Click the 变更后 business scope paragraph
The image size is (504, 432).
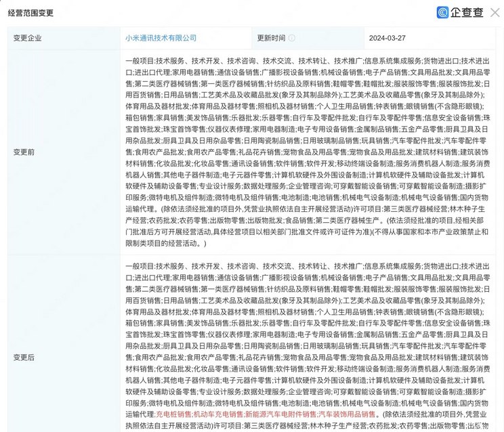coord(306,339)
